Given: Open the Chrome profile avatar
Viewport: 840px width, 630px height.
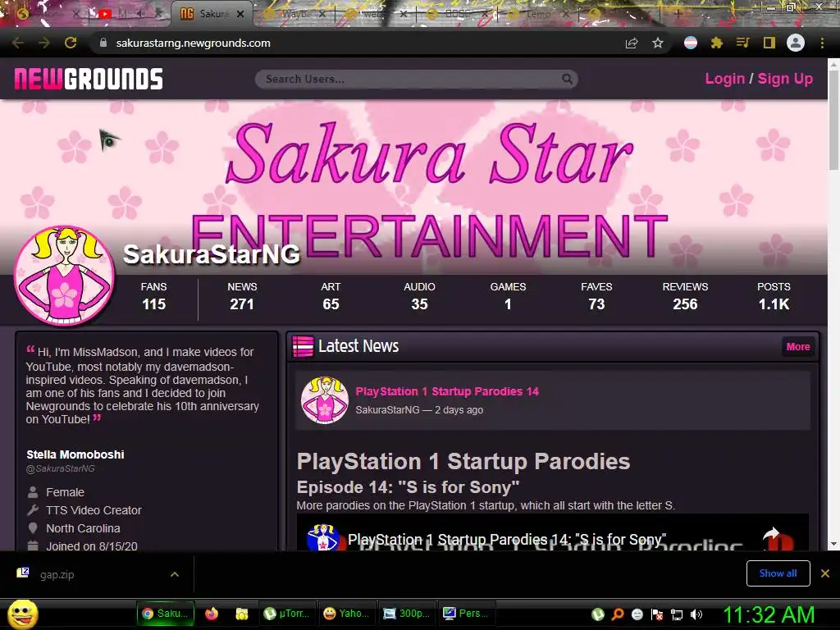Looking at the screenshot, I should click(x=796, y=43).
